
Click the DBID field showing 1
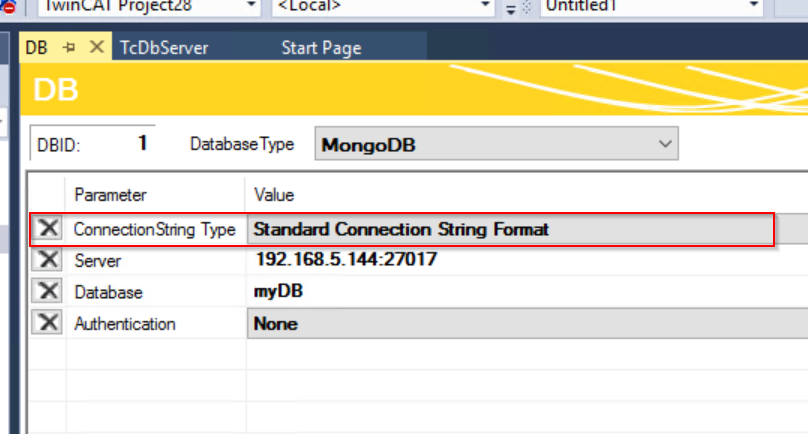[x=93, y=143]
